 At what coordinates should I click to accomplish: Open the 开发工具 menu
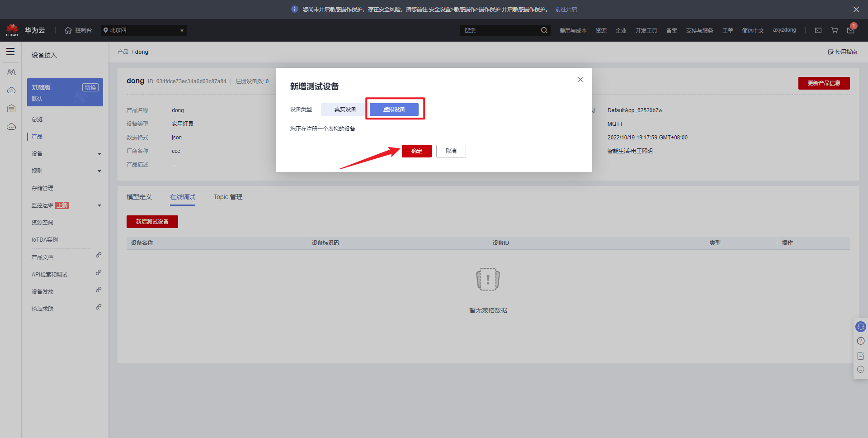pyautogui.click(x=646, y=31)
